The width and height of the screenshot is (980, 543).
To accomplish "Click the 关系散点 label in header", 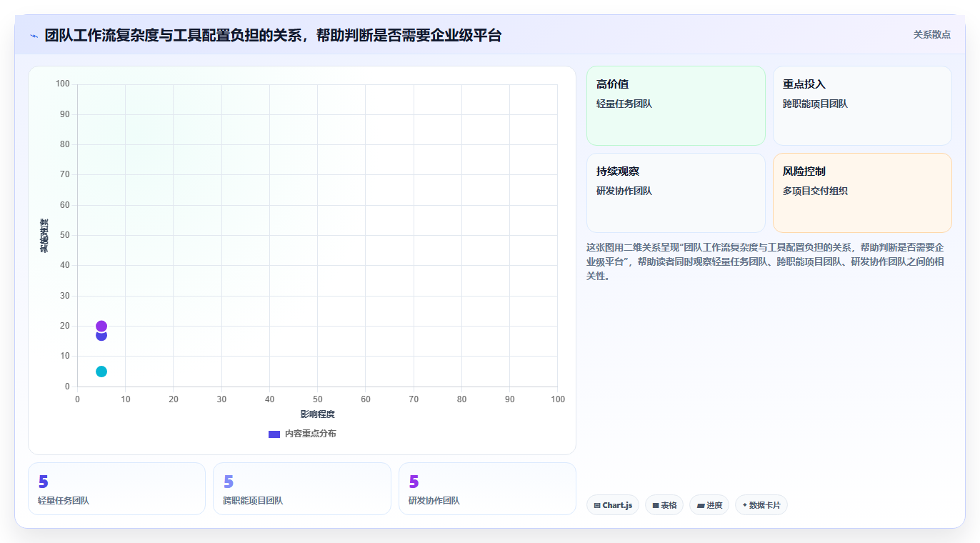I will 931,34.
